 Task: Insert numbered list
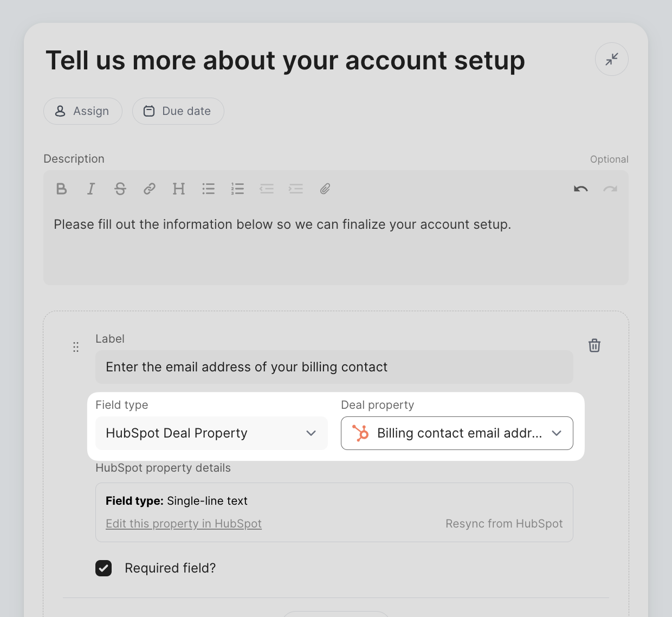[237, 189]
